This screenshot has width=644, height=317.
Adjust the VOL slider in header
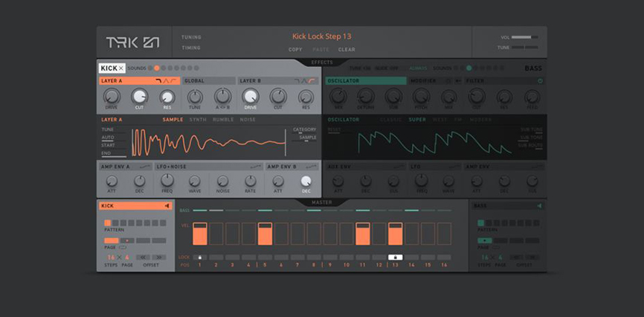pos(525,37)
